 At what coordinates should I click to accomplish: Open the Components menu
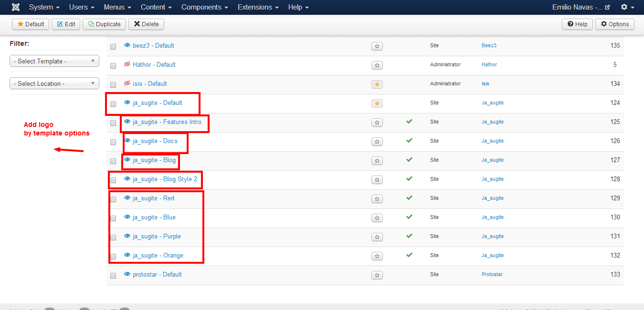point(205,7)
